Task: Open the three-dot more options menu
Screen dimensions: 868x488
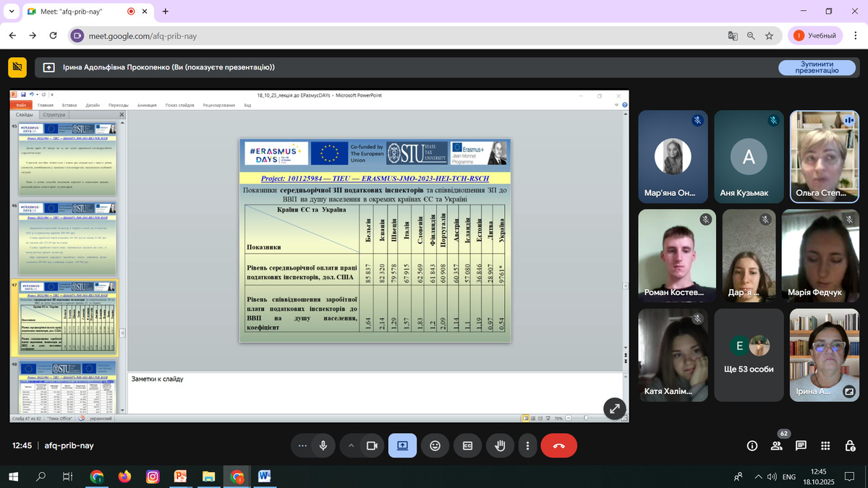Action: [528, 446]
